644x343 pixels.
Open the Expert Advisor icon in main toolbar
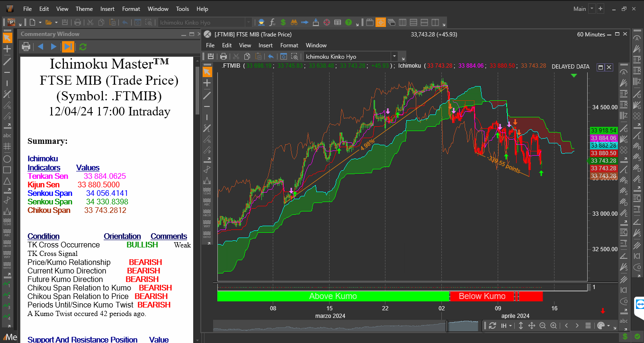pyautogui.click(x=261, y=22)
